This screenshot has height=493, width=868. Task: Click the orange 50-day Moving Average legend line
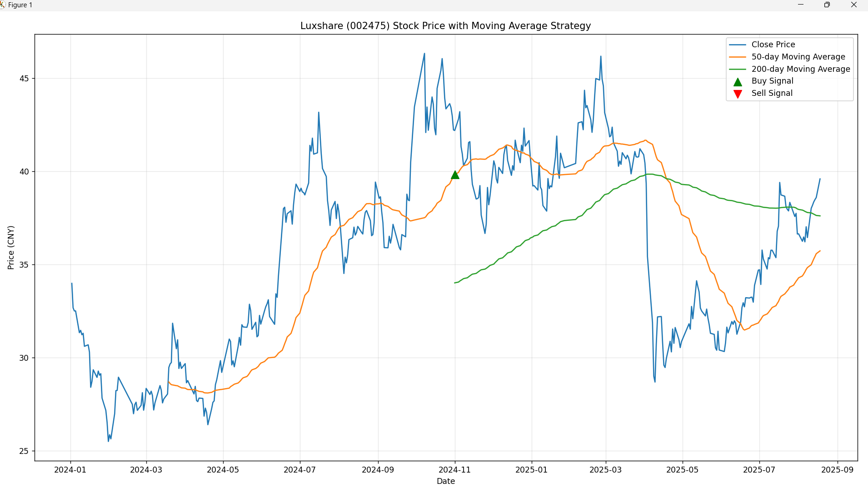[738, 57]
